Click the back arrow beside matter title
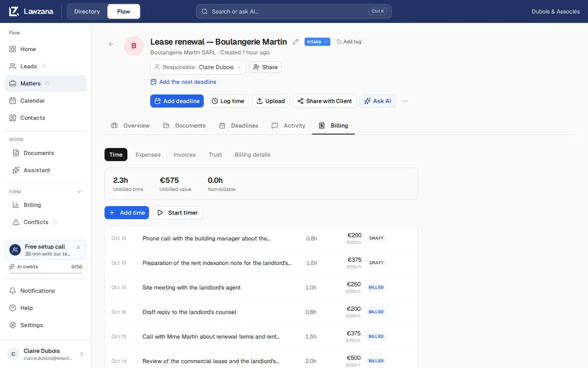The image size is (588, 368). 111,44
